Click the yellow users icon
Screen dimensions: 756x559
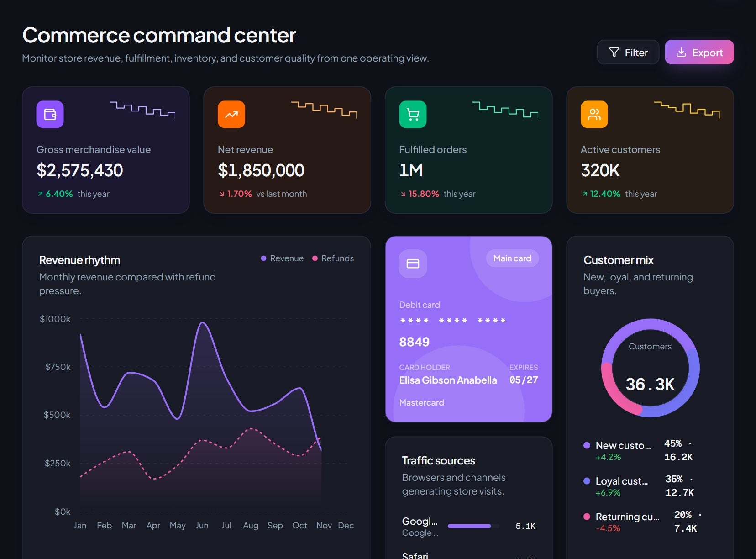[x=594, y=115]
